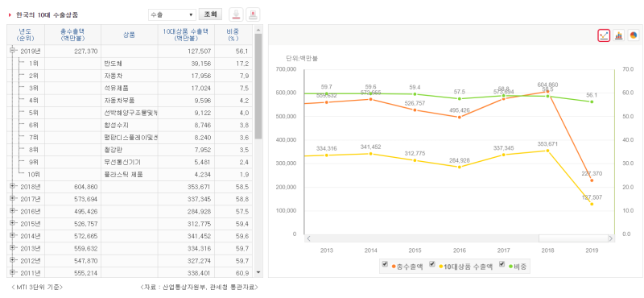Collapse the 2019년 tree row
644x298 pixels.
(12, 51)
